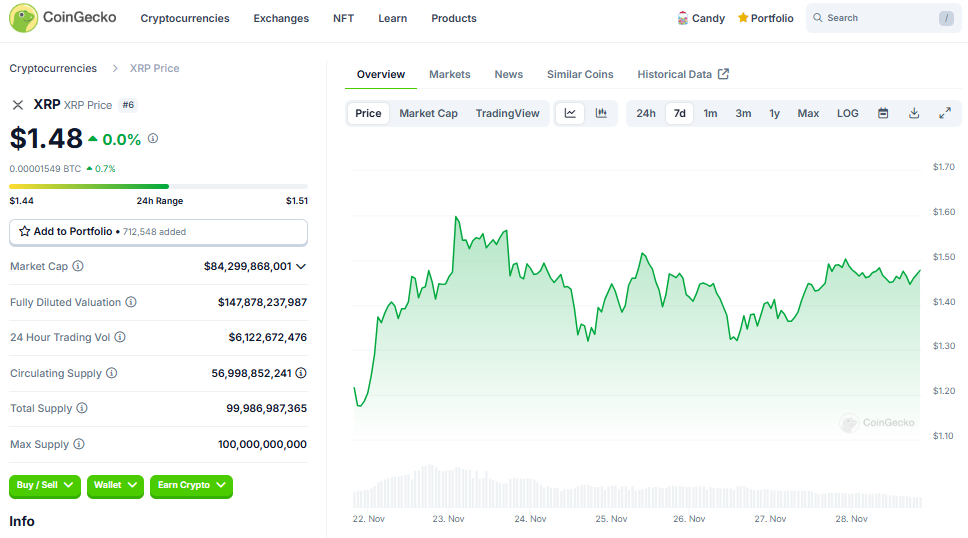This screenshot has width=968, height=538.
Task: Click the slash shortcut key badge
Action: pyautogui.click(x=946, y=18)
